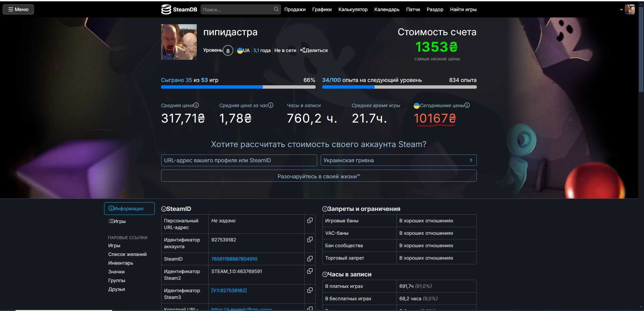Open the Патчи menu item
This screenshot has height=311, width=644.
coord(413,9)
